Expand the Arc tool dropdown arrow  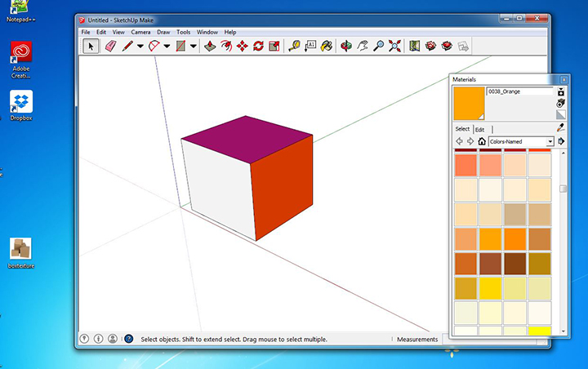coord(167,46)
